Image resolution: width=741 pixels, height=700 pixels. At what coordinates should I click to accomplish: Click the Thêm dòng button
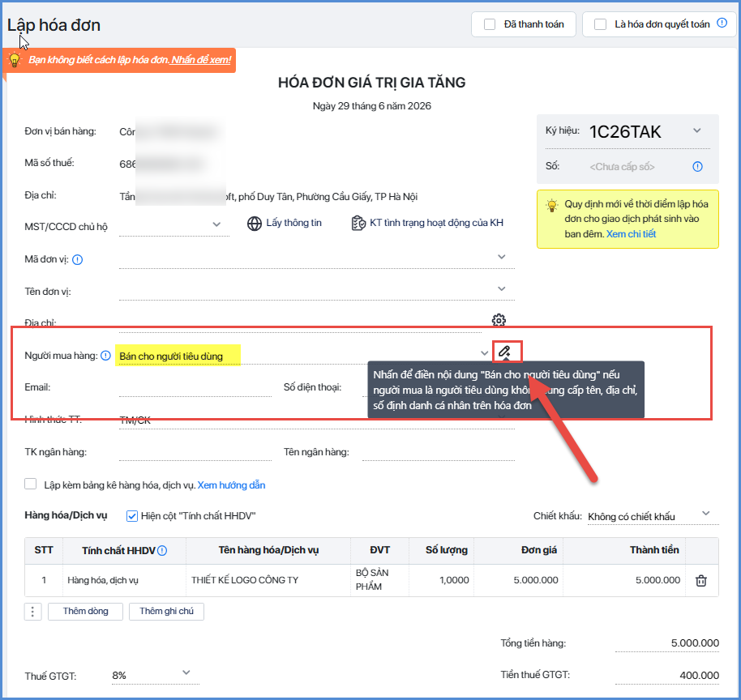coord(86,611)
